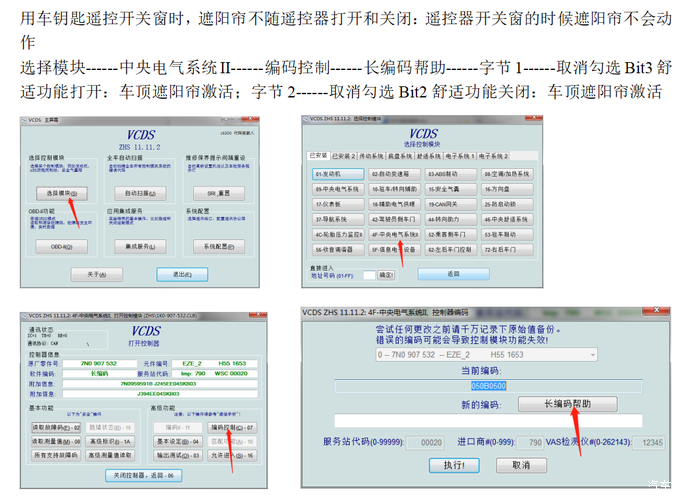Switch to 电子系统 2 tab
The image size is (700, 497).
(493, 156)
